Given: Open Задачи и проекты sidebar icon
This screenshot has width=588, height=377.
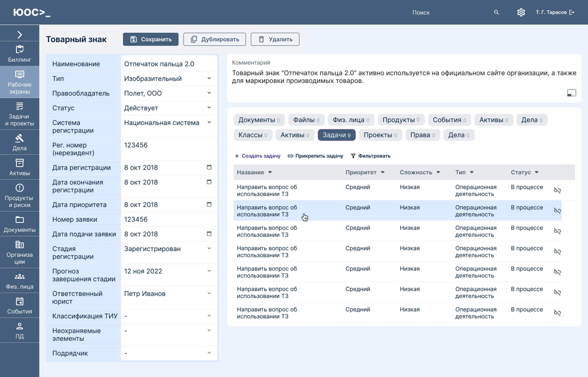Looking at the screenshot, I should [x=20, y=114].
